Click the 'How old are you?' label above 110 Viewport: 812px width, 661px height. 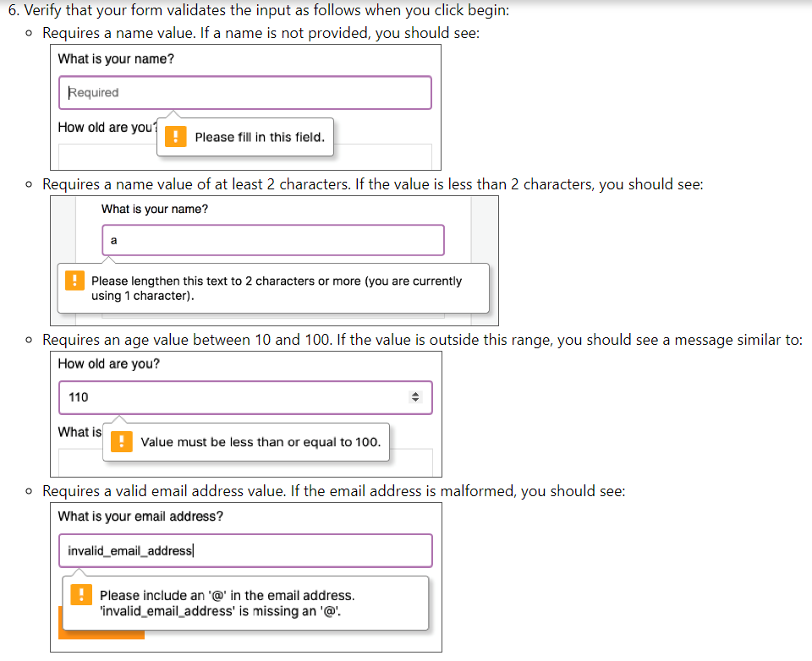(x=109, y=363)
